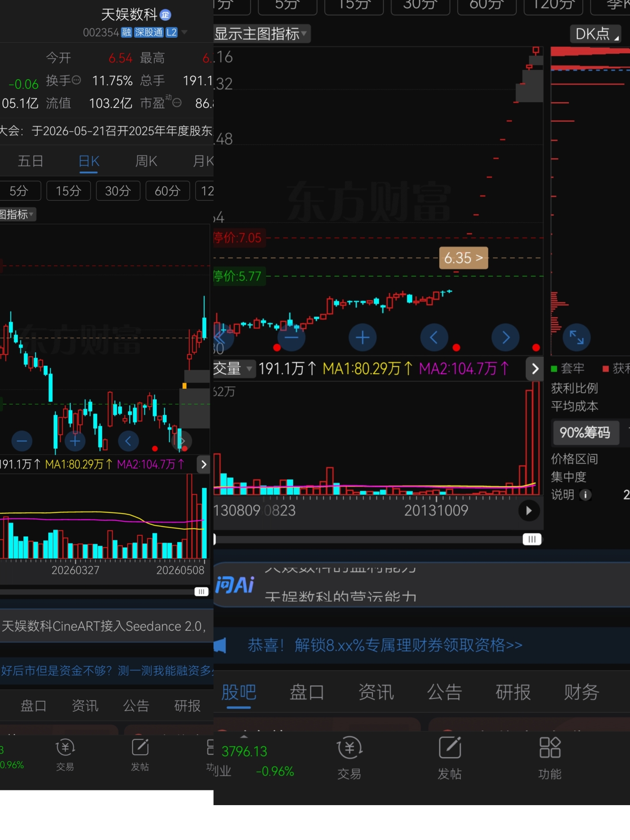630x840 pixels.
Task: Select the 日K chart tab
Action: [x=89, y=161]
